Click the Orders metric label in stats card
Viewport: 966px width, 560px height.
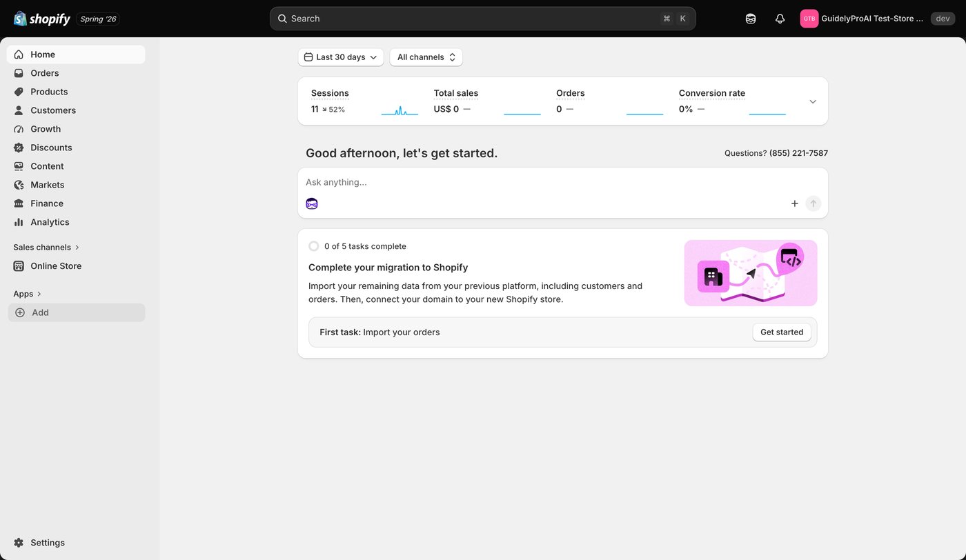pyautogui.click(x=571, y=93)
